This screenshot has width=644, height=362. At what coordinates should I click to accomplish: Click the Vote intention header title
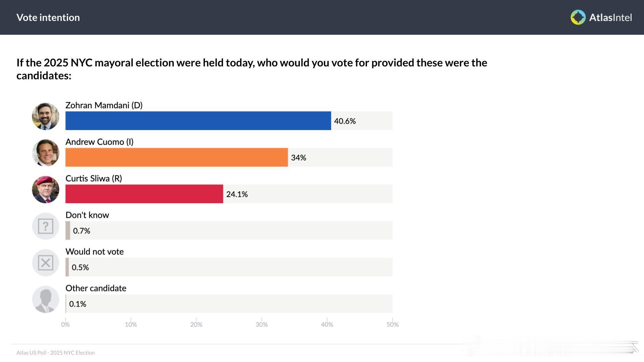(48, 17)
